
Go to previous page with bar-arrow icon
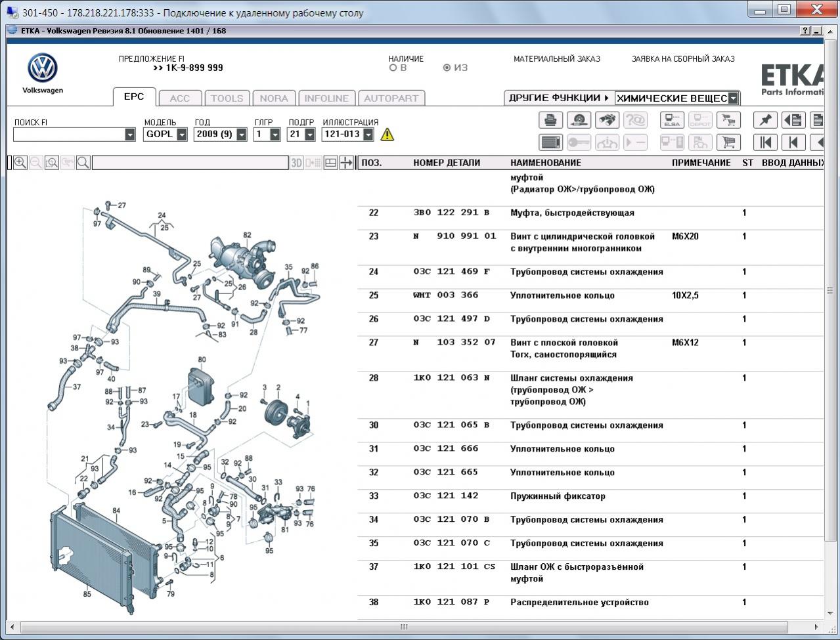click(x=793, y=142)
